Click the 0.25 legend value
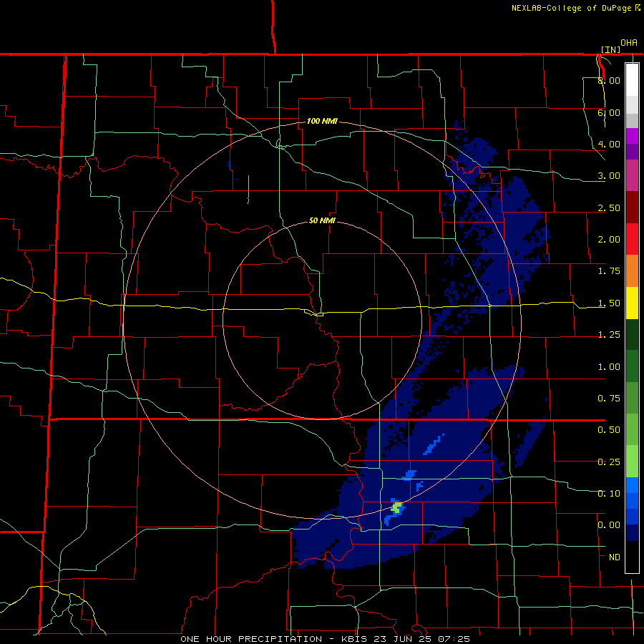The image size is (644, 644). click(x=609, y=462)
